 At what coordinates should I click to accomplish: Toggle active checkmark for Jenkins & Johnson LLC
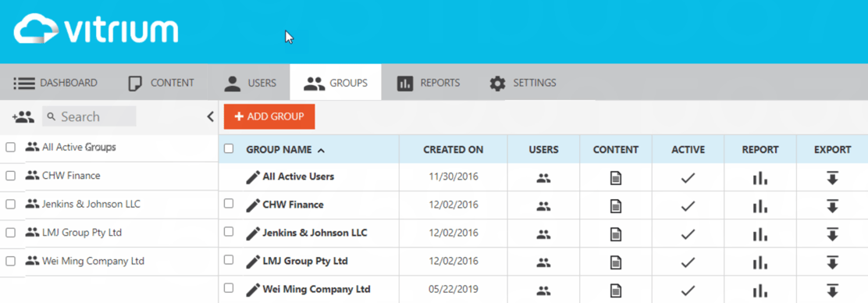coord(688,234)
